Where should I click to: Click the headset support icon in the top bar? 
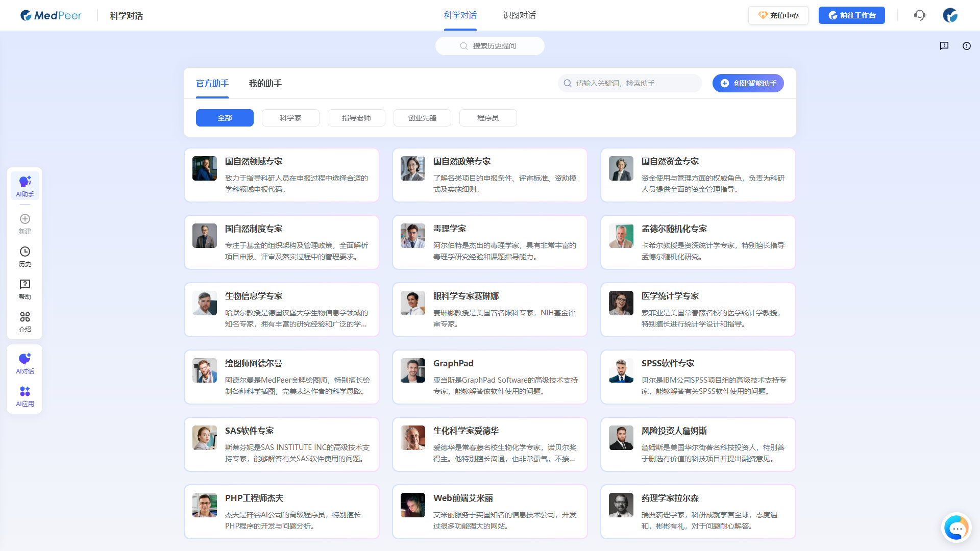[920, 15]
